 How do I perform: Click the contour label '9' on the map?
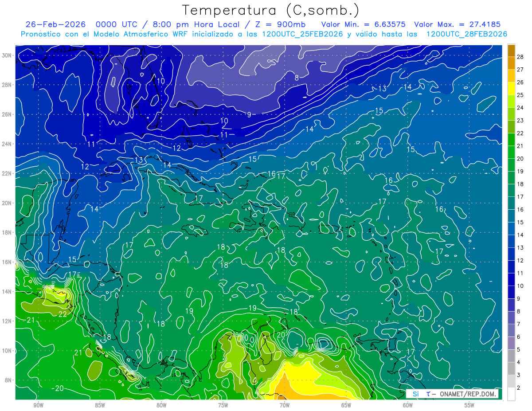click(x=249, y=115)
